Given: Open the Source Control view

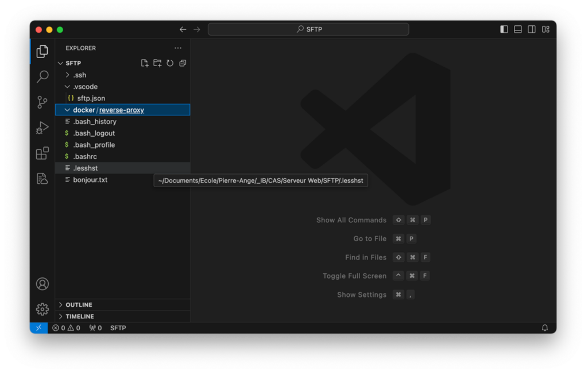Looking at the screenshot, I should [42, 102].
